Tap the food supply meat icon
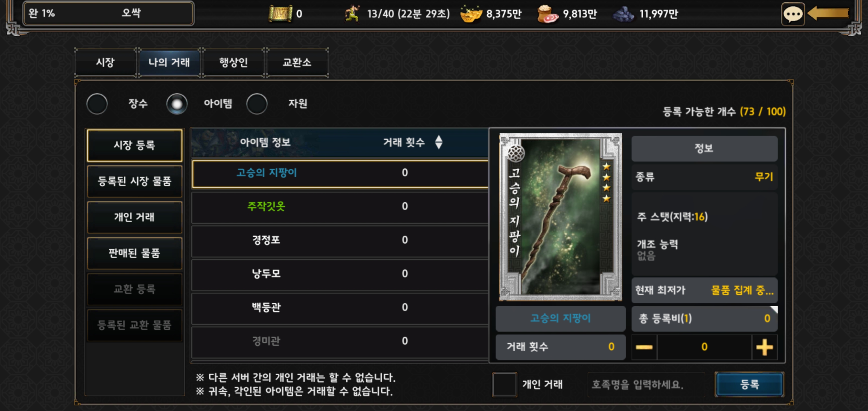This screenshot has height=411, width=868. [x=548, y=14]
